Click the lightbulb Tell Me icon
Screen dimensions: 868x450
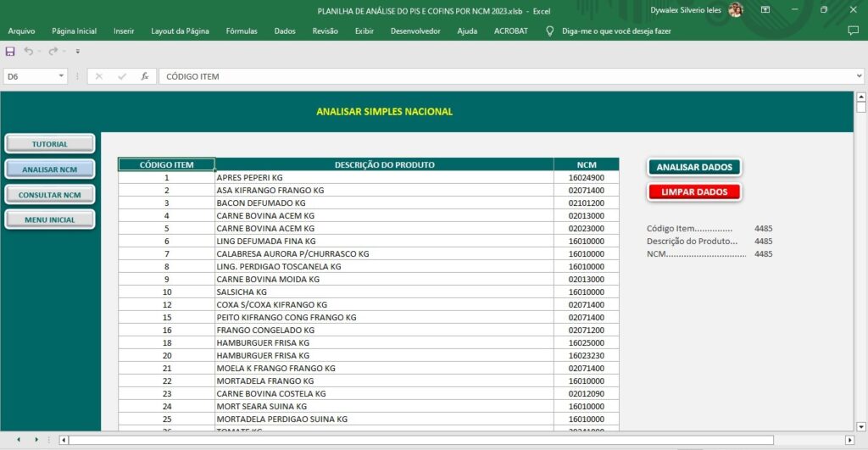(550, 31)
